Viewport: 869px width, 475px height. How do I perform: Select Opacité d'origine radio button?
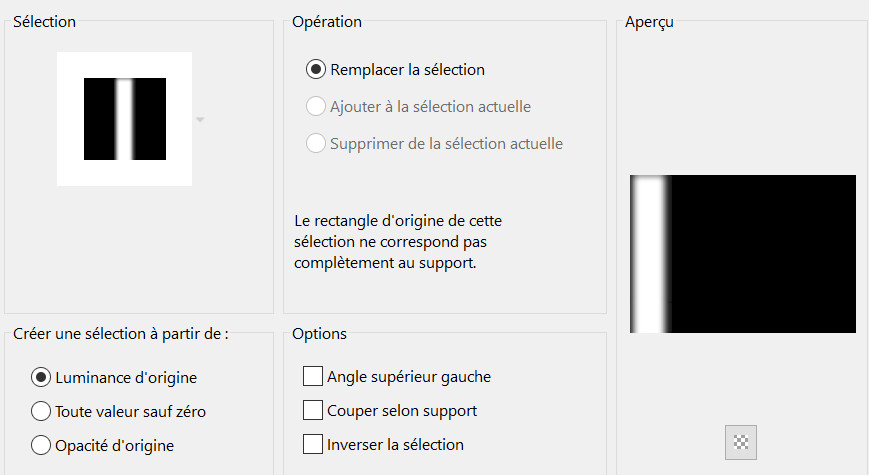pyautogui.click(x=41, y=444)
